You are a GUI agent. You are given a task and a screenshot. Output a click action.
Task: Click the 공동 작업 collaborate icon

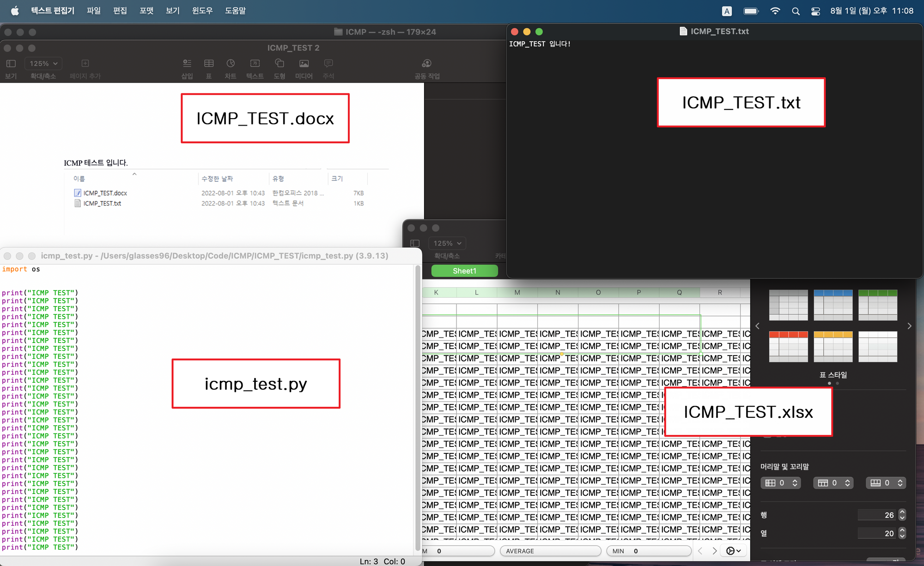click(x=427, y=63)
